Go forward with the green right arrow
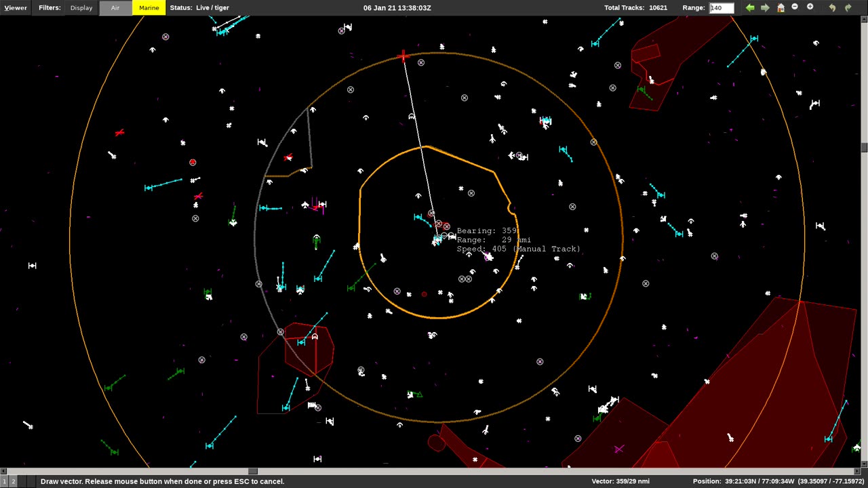This screenshot has width=868, height=488. (765, 7)
